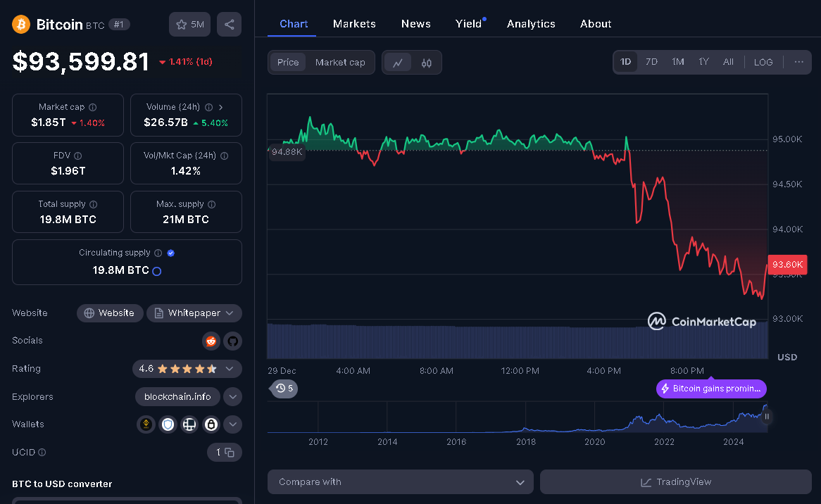
Task: Select line chart type
Action: 398,63
